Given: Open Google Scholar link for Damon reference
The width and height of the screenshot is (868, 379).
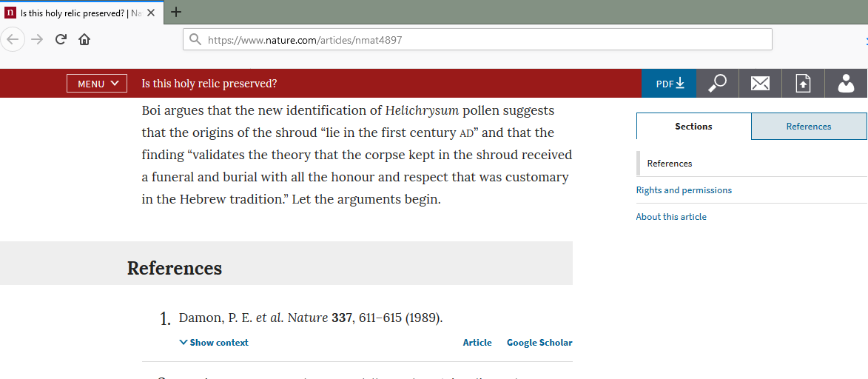Looking at the screenshot, I should click(539, 343).
